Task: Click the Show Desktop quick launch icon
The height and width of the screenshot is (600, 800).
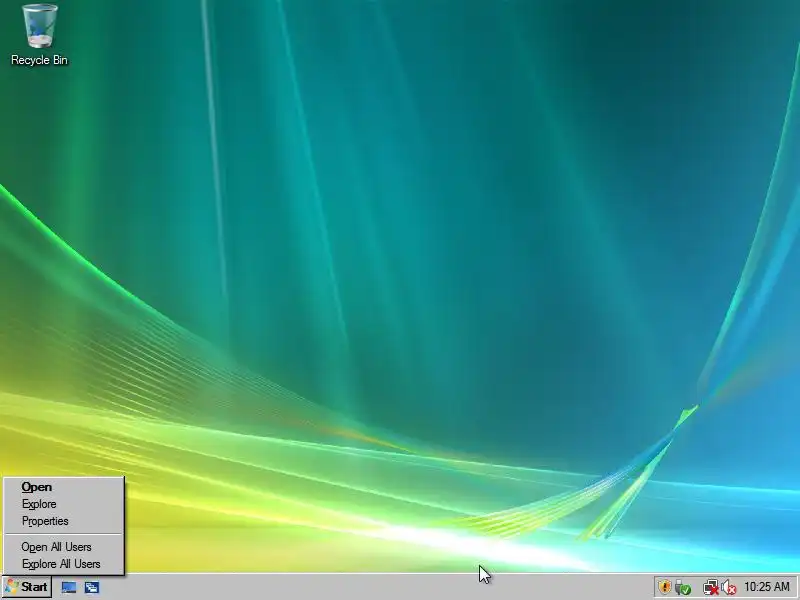Action: pyautogui.click(x=69, y=587)
